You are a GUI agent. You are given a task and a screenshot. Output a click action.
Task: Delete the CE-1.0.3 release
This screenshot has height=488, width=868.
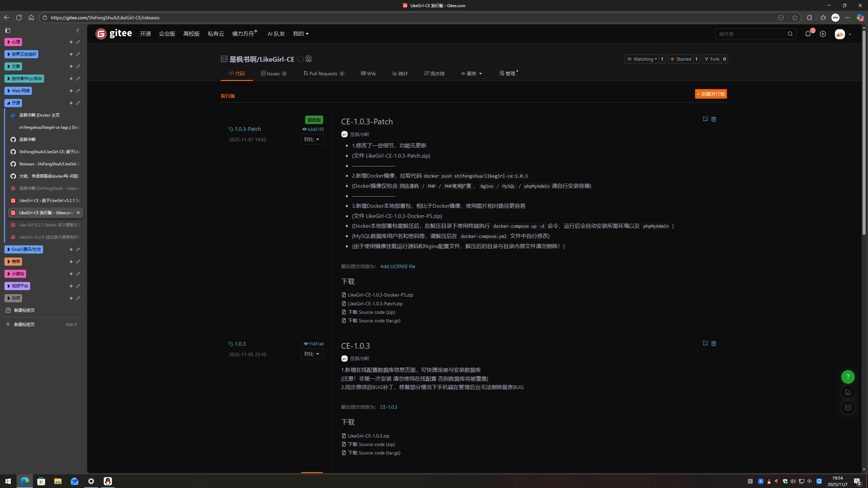click(x=714, y=343)
